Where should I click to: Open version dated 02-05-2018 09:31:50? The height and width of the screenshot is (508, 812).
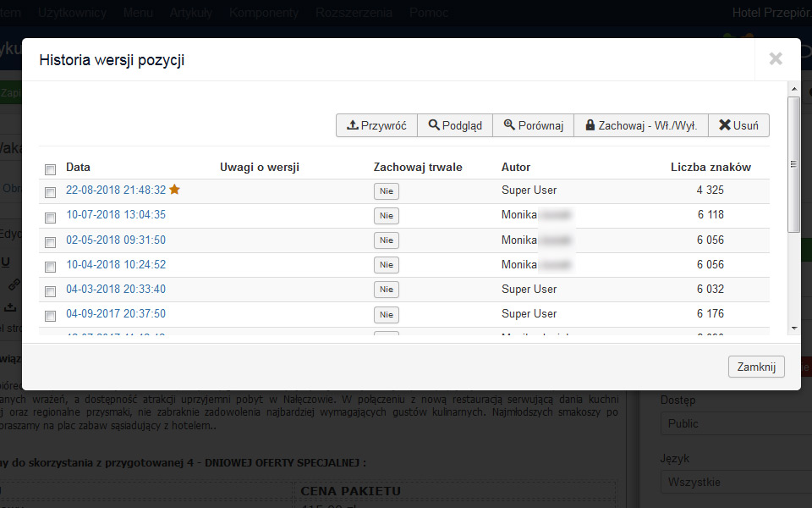(116, 240)
